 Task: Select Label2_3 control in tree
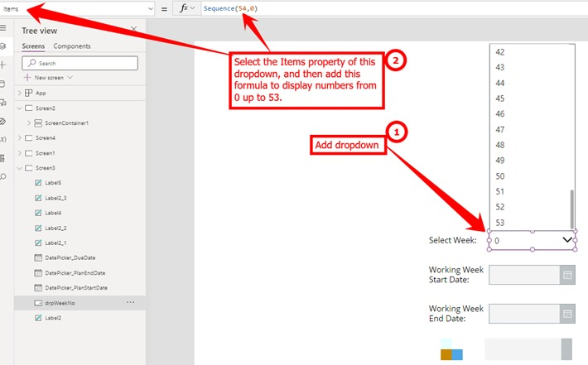pos(55,198)
